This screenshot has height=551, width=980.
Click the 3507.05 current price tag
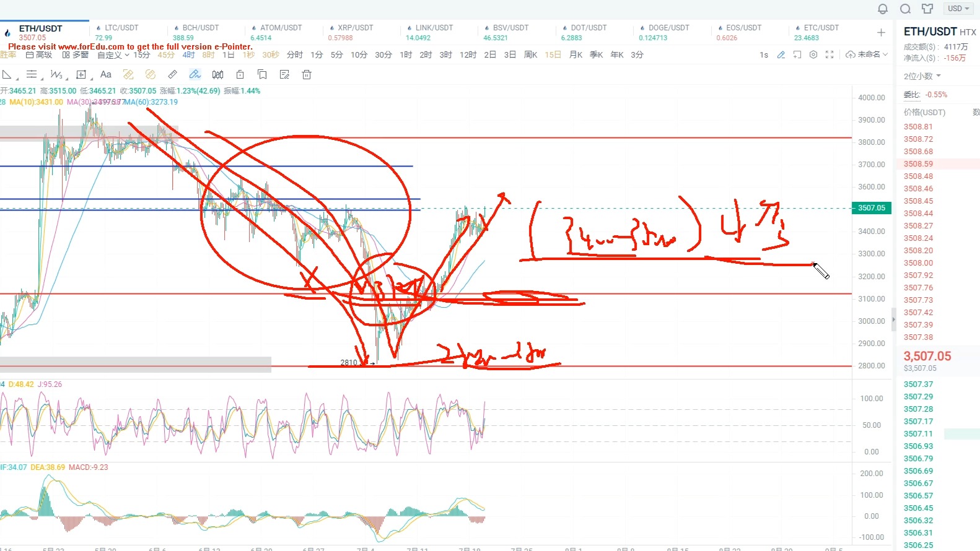click(872, 208)
